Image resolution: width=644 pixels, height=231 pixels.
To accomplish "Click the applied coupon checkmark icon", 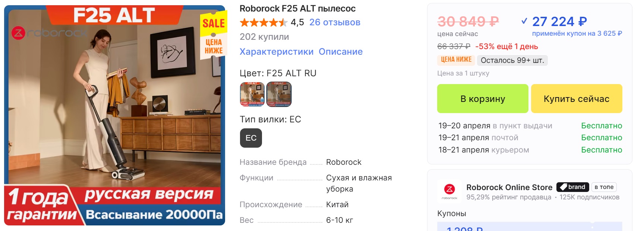I will [x=524, y=22].
